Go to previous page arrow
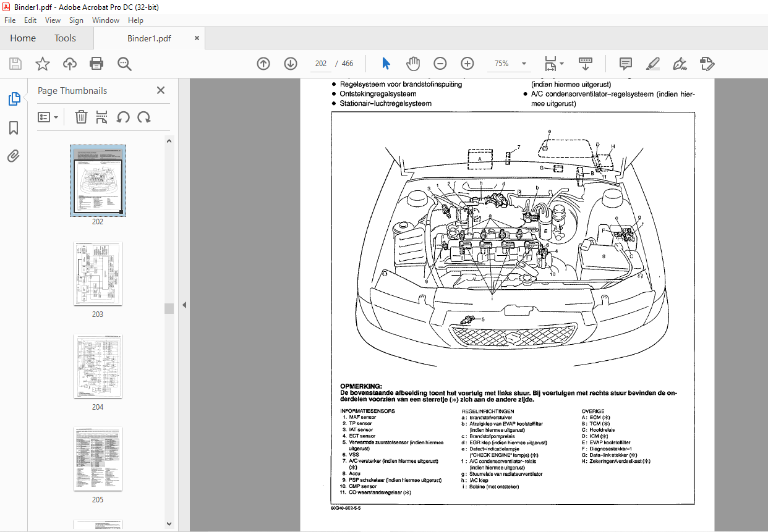 263,64
